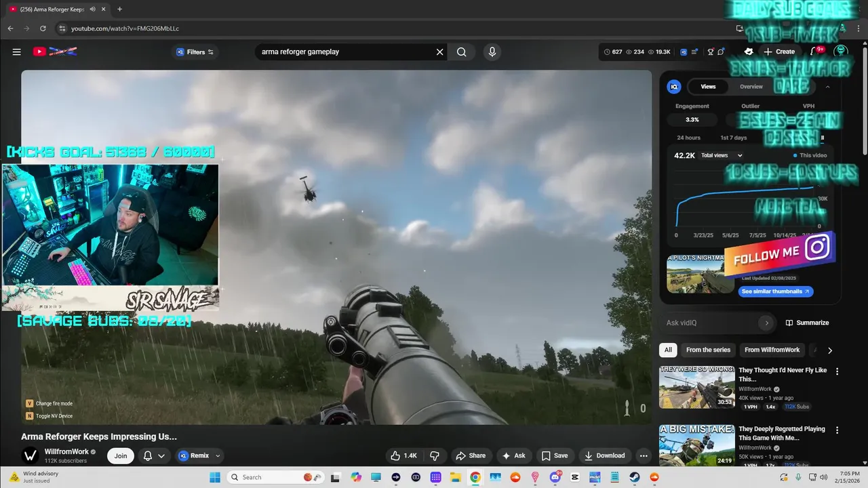
Task: Download the video
Action: coord(605,455)
